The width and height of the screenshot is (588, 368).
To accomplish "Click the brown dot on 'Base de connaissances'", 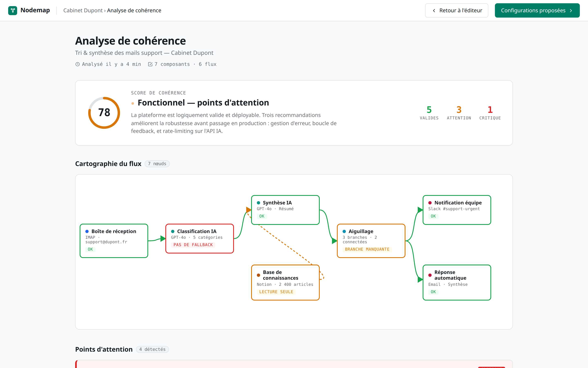I will pos(258,275).
